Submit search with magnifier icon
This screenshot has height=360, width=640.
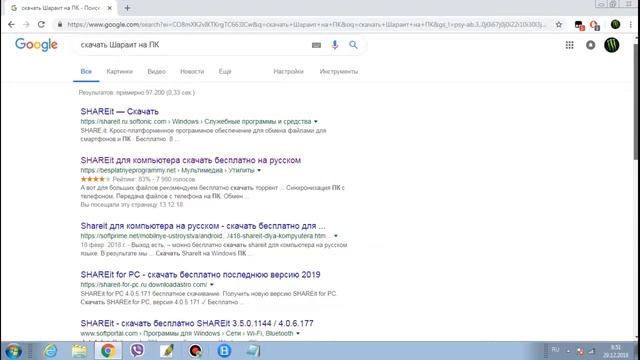(353, 45)
